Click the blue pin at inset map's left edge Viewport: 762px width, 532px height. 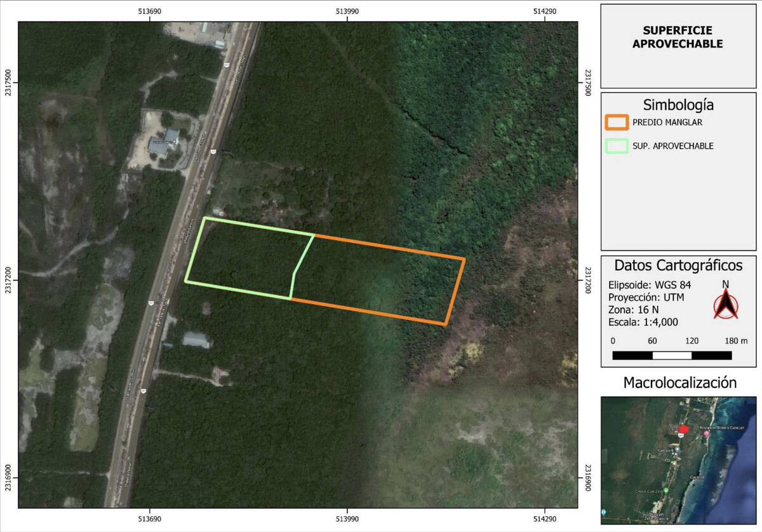click(604, 512)
